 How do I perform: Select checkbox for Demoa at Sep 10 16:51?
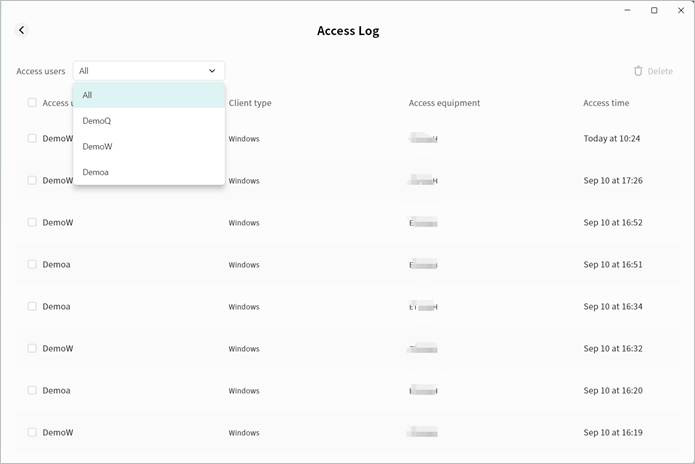[32, 265]
